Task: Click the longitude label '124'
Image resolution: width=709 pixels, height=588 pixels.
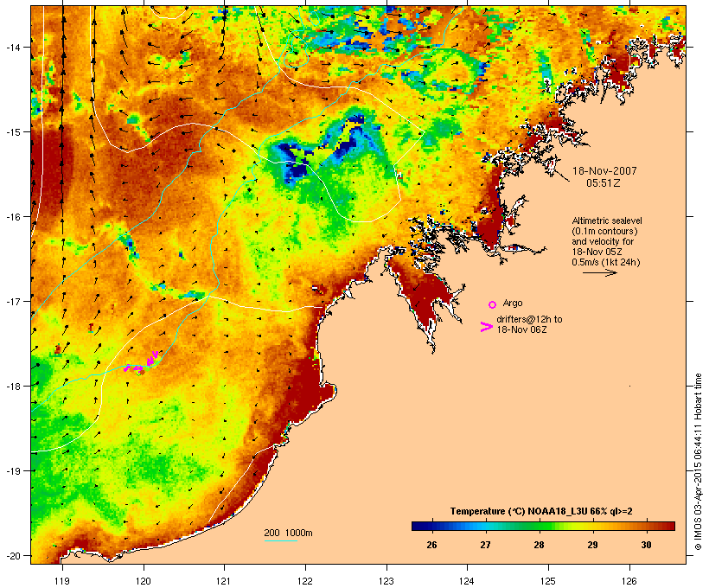Action: (467, 581)
